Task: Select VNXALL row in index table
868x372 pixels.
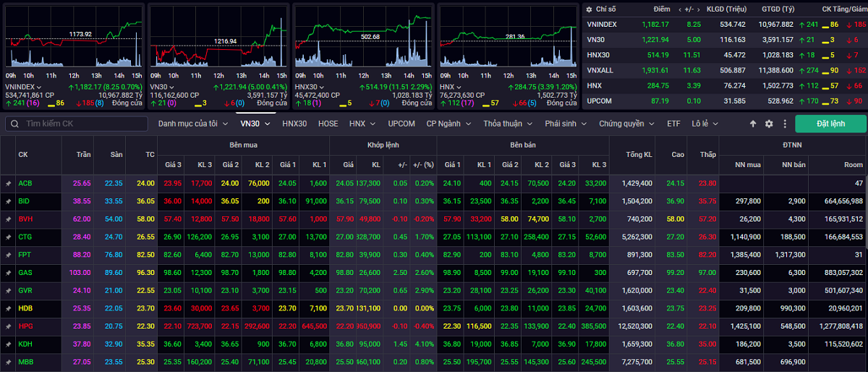Action: click(x=725, y=69)
